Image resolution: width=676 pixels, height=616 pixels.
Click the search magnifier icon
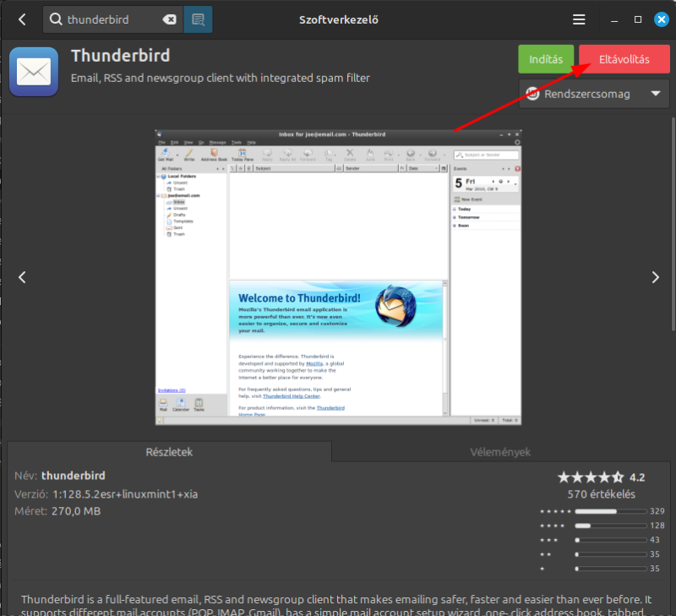pyautogui.click(x=56, y=19)
